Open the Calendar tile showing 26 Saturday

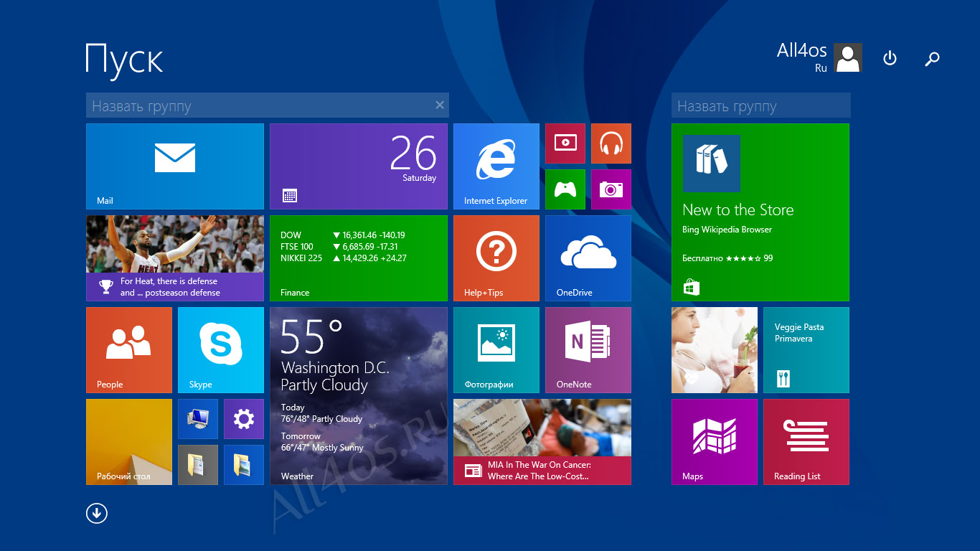point(359,166)
